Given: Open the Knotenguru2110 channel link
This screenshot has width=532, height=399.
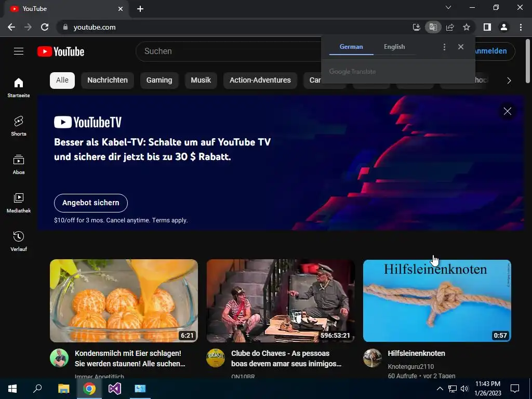Looking at the screenshot, I should click(410, 366).
